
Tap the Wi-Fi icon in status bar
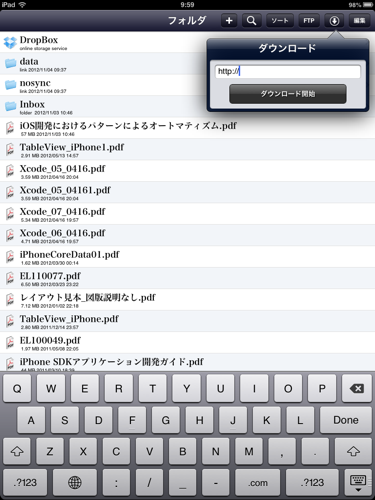[22, 5]
